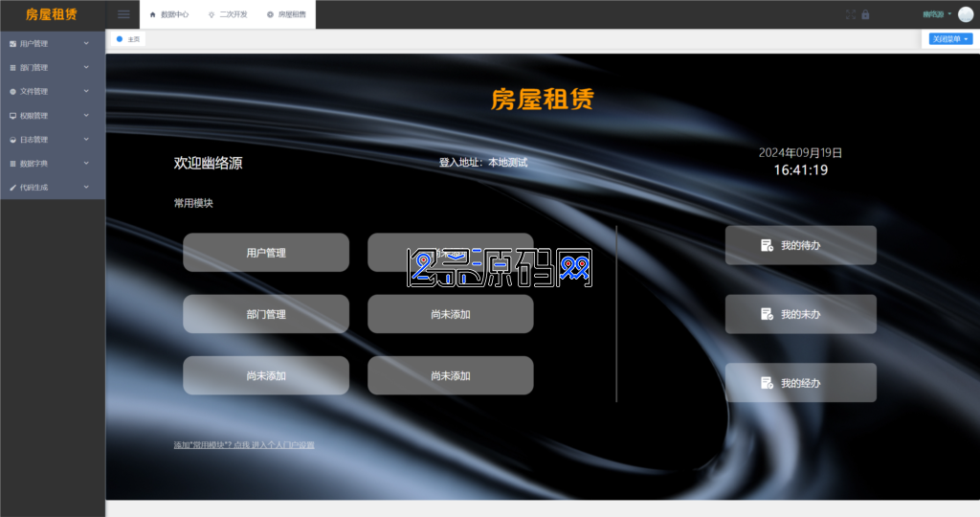Select the 主页 page tab

click(x=129, y=38)
